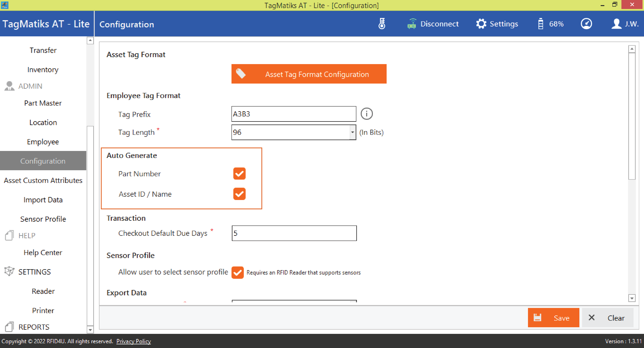
Task: Go to Sensor Profile in sidebar
Action: 43,219
